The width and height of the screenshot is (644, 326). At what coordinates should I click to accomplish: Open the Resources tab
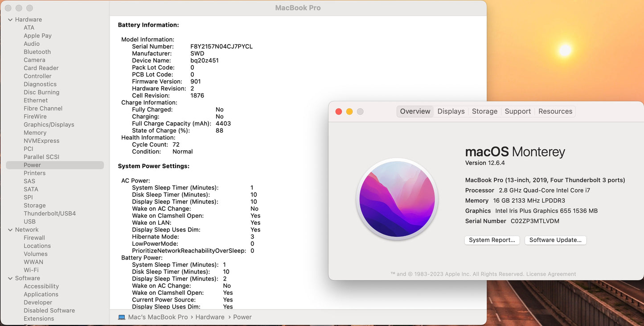click(x=555, y=111)
